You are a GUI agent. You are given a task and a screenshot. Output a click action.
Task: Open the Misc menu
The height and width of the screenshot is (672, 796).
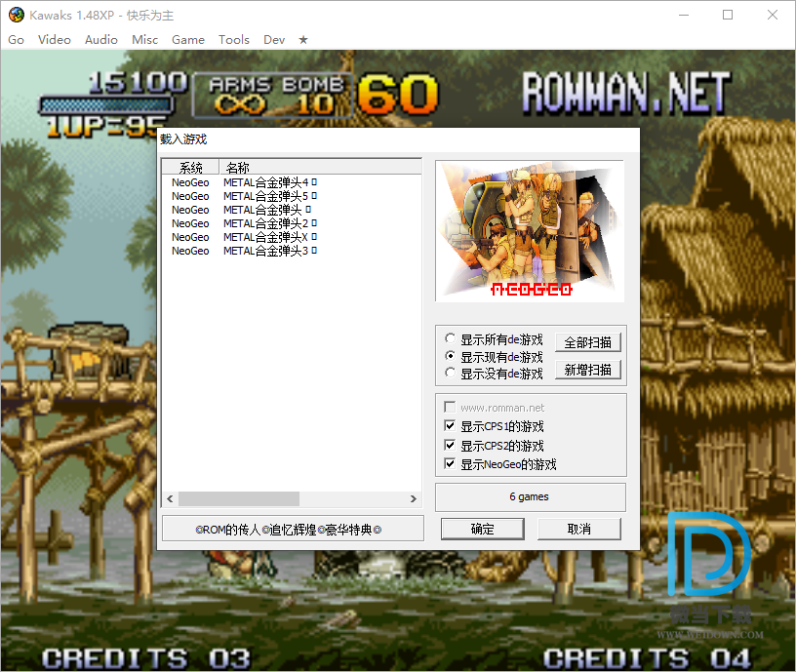[x=144, y=40]
